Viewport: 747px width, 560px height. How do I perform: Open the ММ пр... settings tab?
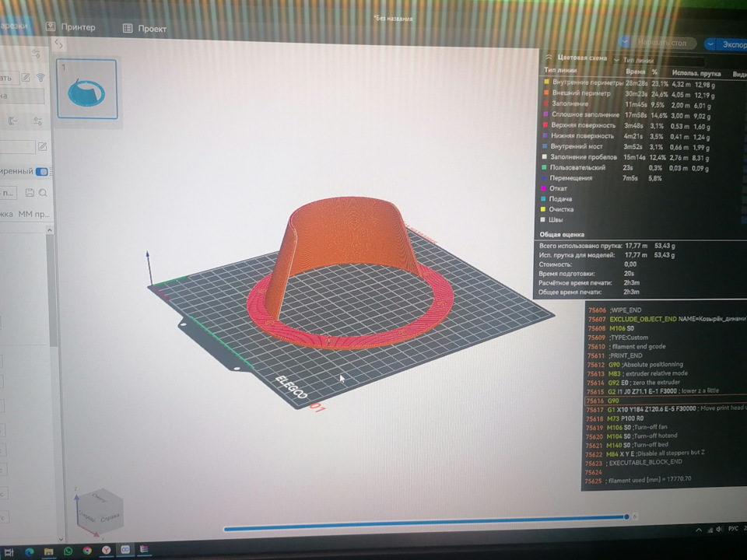click(x=33, y=215)
